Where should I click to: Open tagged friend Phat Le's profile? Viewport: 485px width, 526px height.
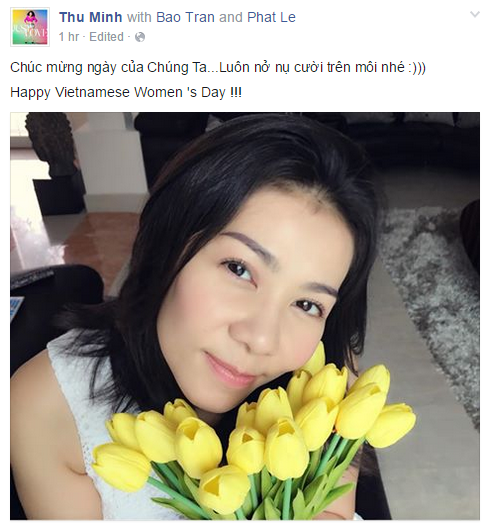coord(271,17)
